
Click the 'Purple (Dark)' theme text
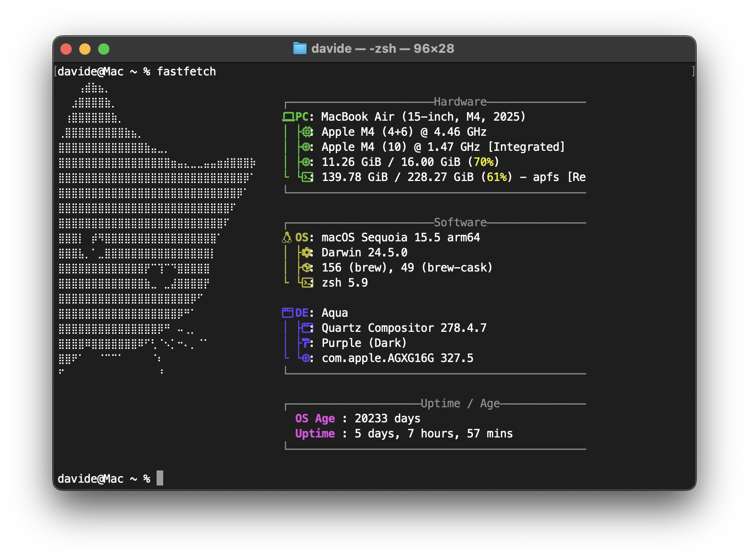(364, 343)
